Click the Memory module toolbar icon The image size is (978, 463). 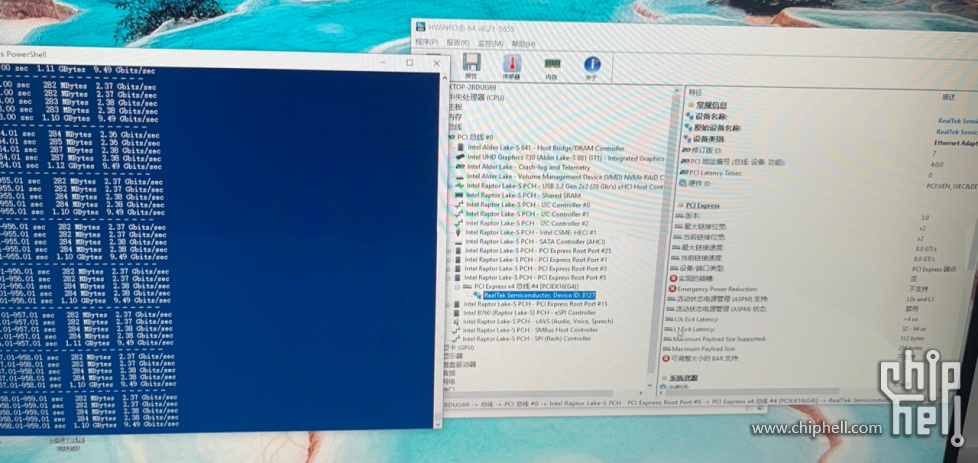pos(551,64)
